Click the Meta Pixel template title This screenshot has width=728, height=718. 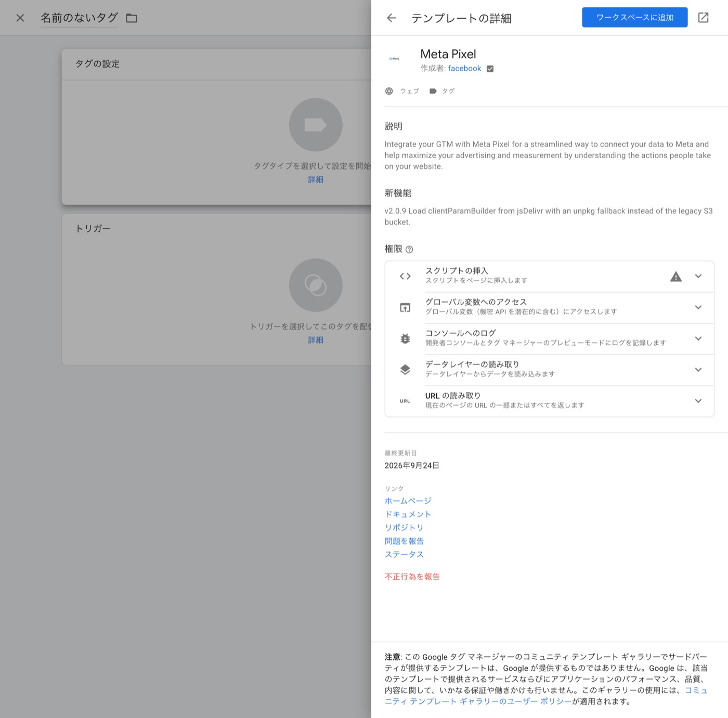pos(448,54)
